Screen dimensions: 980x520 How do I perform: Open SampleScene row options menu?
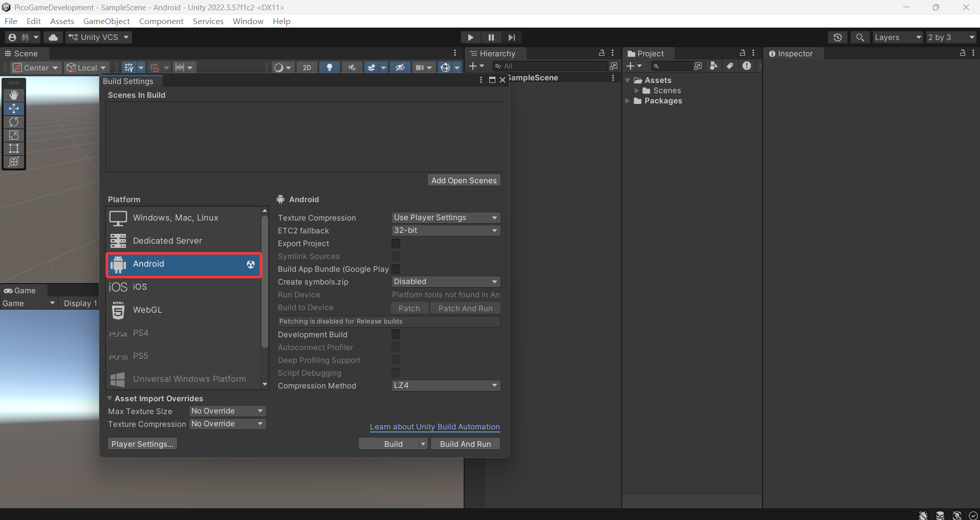click(613, 78)
